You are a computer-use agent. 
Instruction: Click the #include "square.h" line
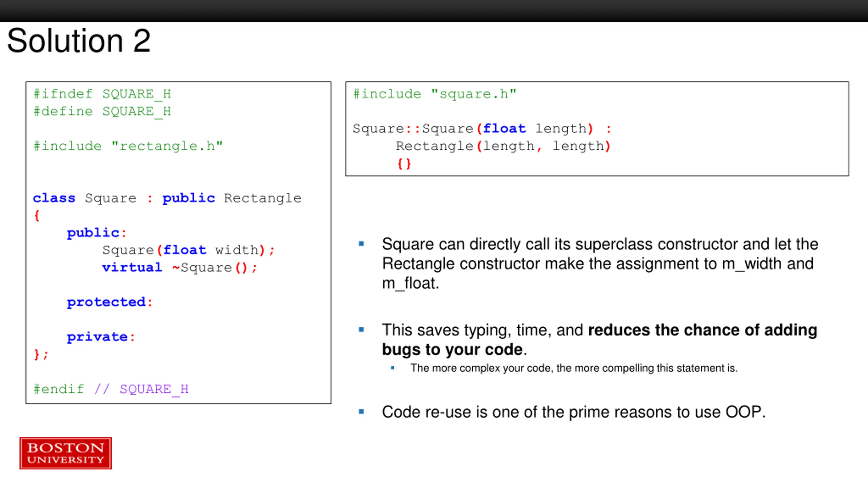point(435,94)
